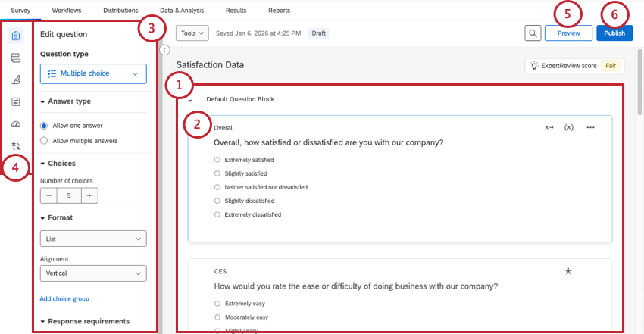Go to the Workflows tab
The width and height of the screenshot is (644, 334).
pos(67,11)
